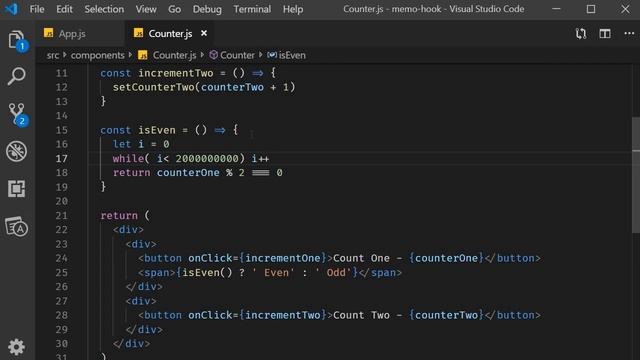Image resolution: width=640 pixels, height=360 pixels.
Task: Click 'counterOne' on line 18
Action: pos(188,173)
